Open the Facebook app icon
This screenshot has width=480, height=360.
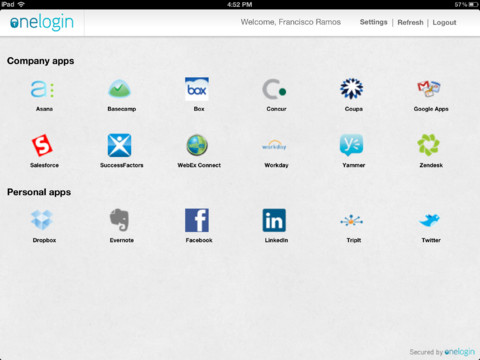coord(197,220)
